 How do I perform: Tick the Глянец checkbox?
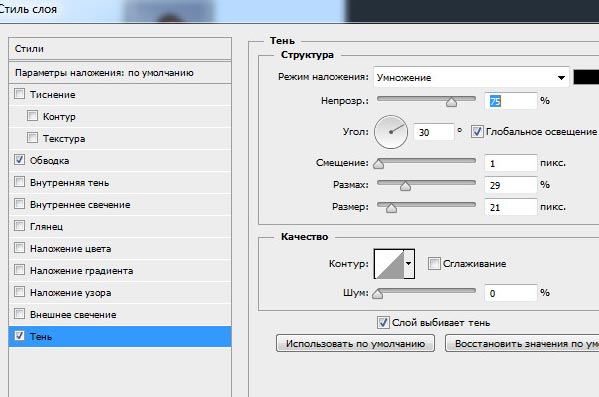click(x=19, y=225)
